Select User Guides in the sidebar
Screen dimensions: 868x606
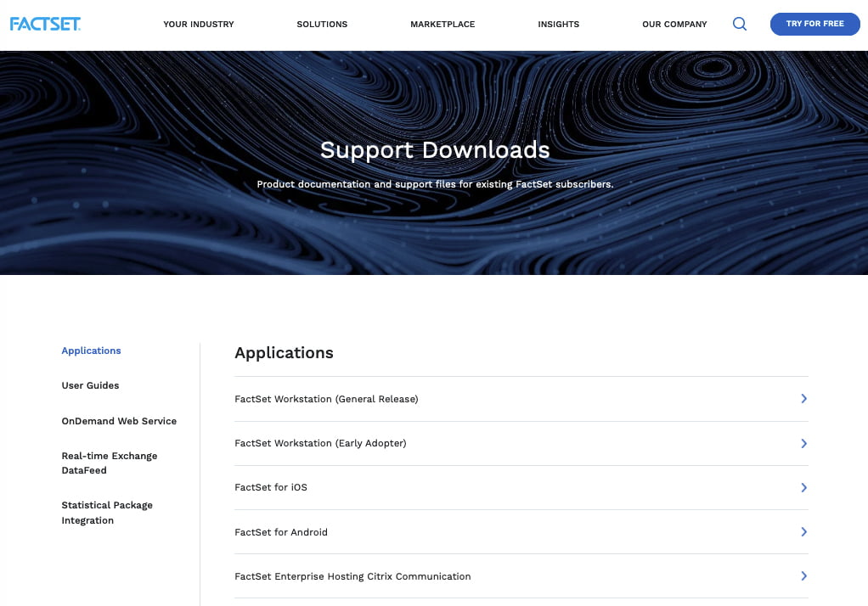pos(90,385)
